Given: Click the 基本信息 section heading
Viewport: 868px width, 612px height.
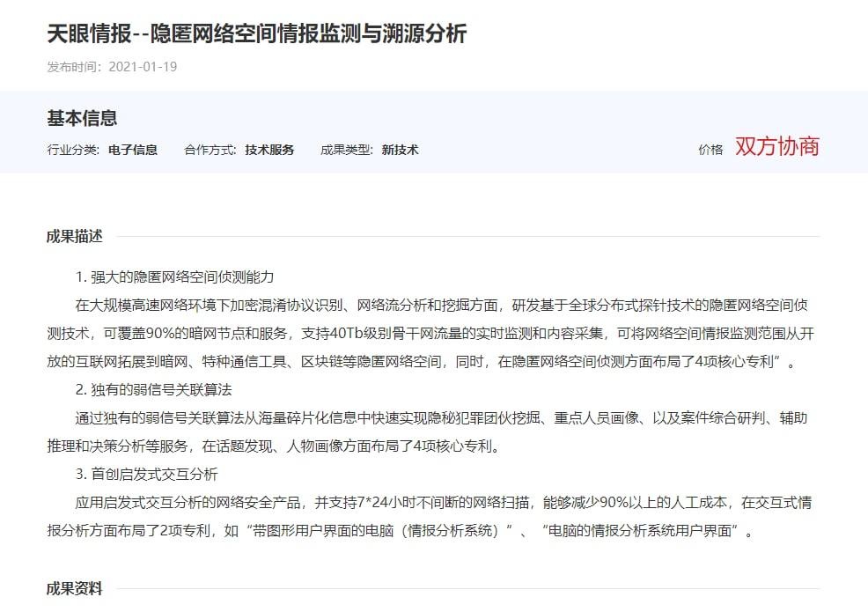Looking at the screenshot, I should [82, 118].
